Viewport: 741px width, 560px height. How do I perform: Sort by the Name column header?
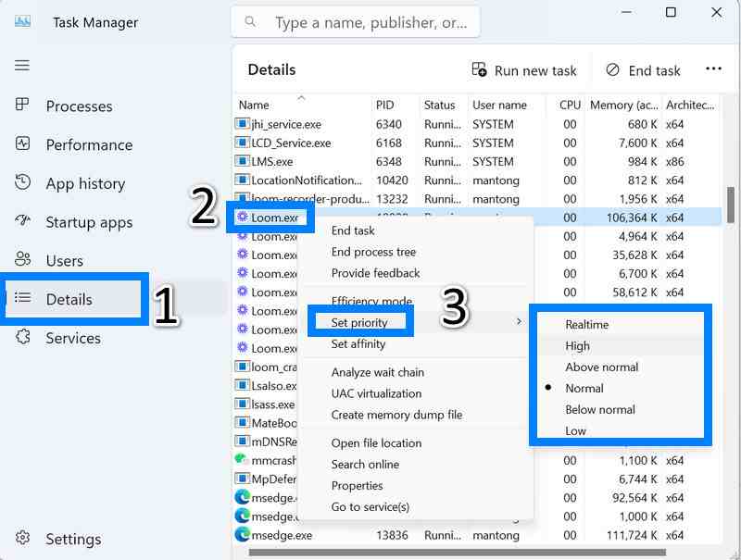pos(254,105)
